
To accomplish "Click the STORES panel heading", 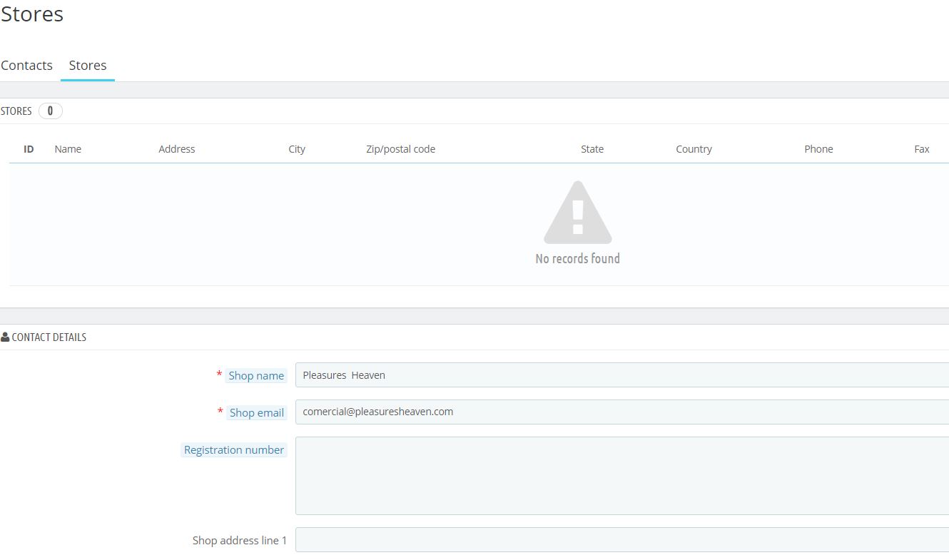I will point(16,111).
